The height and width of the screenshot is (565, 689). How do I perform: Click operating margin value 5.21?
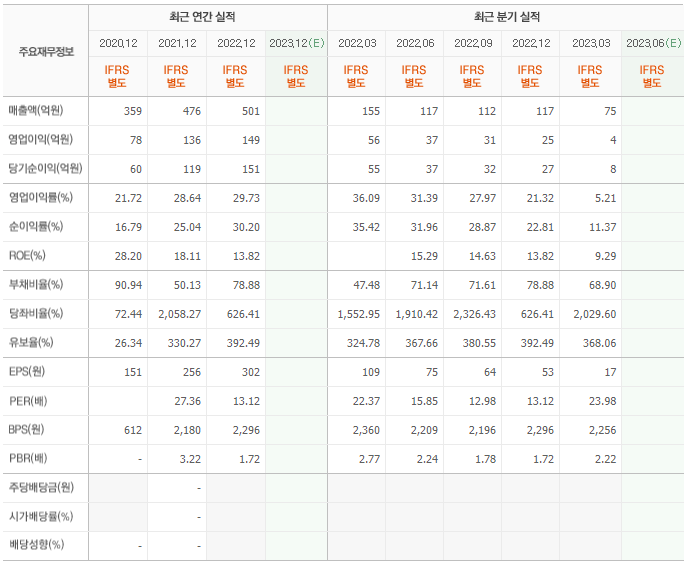pyautogui.click(x=605, y=198)
